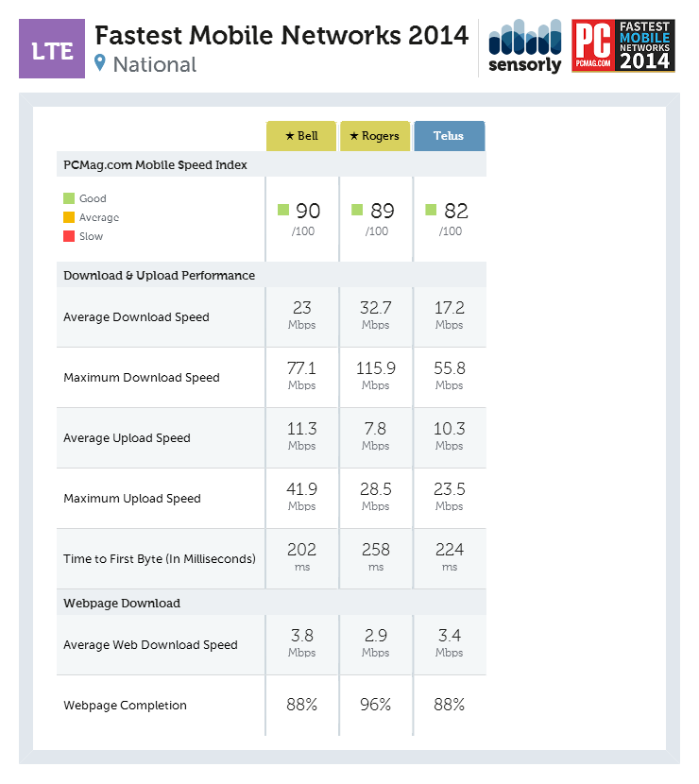The image size is (699, 784).
Task: Click the 'Slow' legend label
Action: [91, 236]
